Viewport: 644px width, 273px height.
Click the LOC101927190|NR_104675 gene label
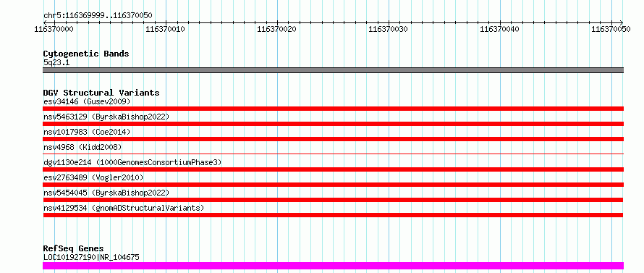point(91,257)
